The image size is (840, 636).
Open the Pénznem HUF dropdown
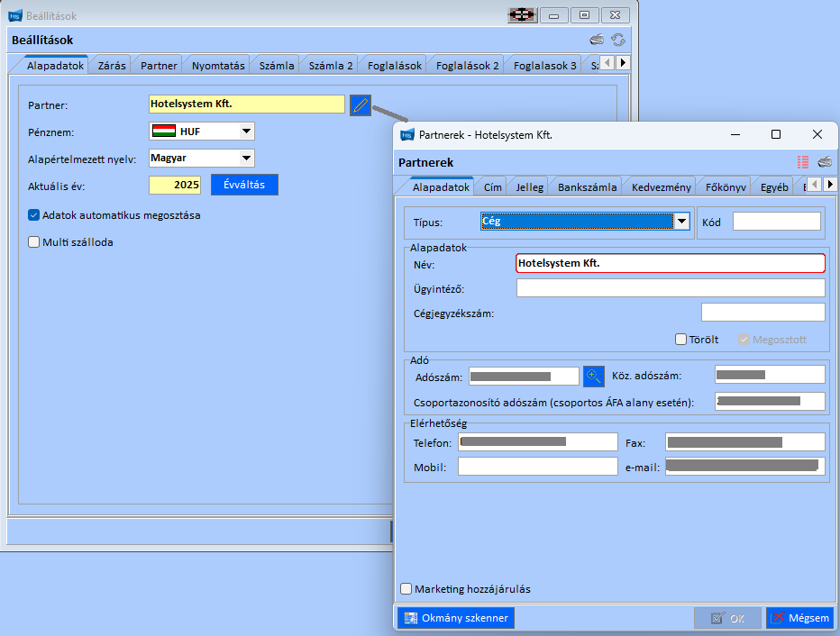246,132
